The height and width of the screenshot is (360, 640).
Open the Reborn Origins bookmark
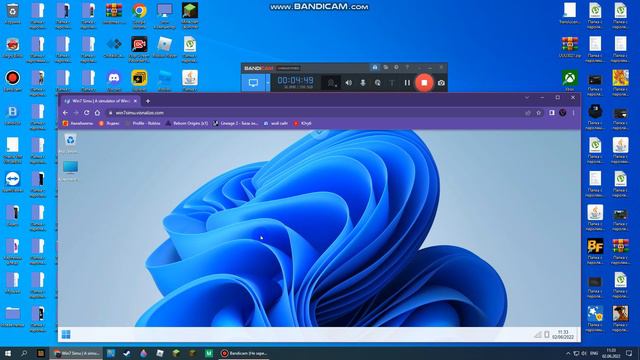[187, 123]
